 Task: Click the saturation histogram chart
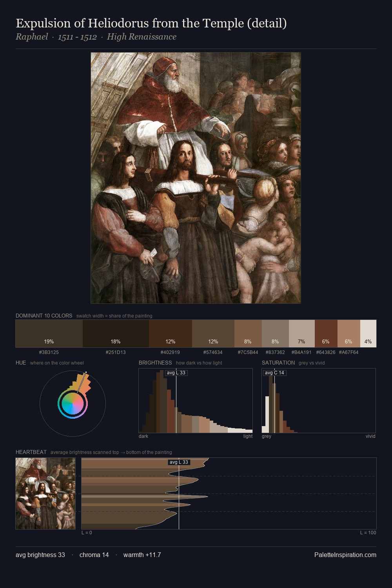(319, 401)
